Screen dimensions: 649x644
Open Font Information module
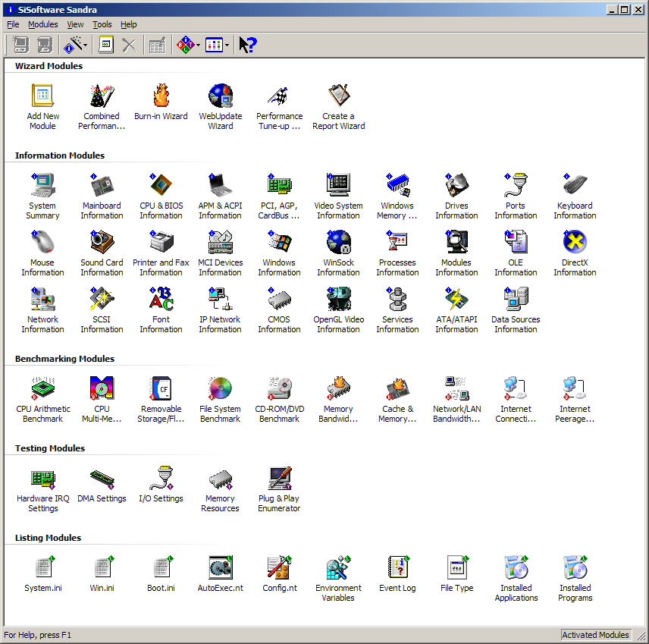click(161, 309)
